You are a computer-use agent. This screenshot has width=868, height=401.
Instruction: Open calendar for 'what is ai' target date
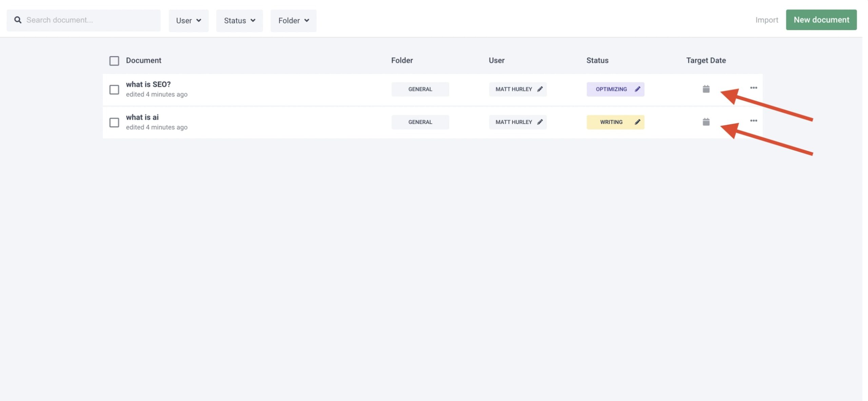tap(706, 122)
